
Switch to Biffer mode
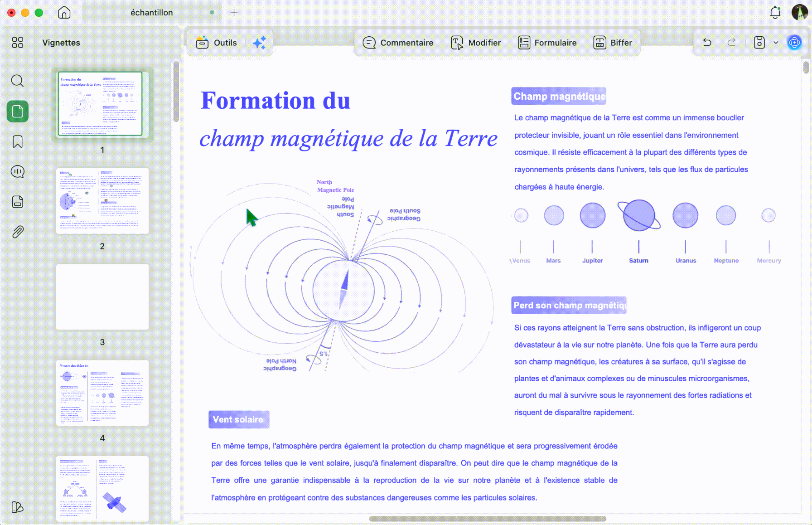(613, 43)
